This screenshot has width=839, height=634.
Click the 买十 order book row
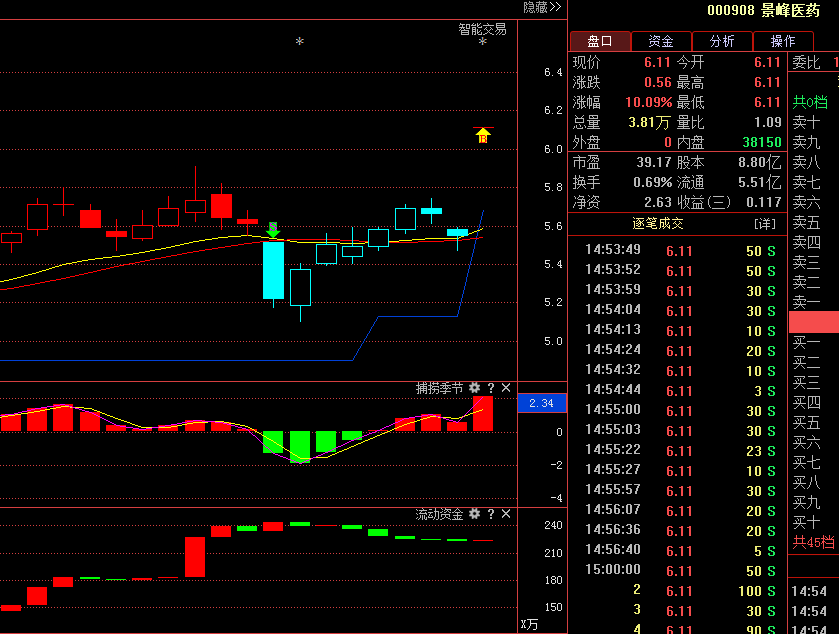[814, 522]
